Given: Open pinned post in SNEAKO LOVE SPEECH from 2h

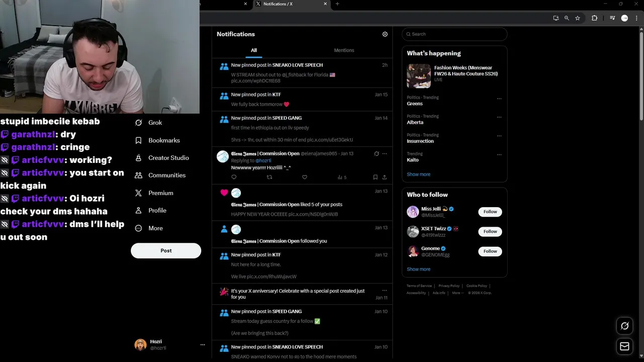Looking at the screenshot, I should pyautogui.click(x=302, y=73).
